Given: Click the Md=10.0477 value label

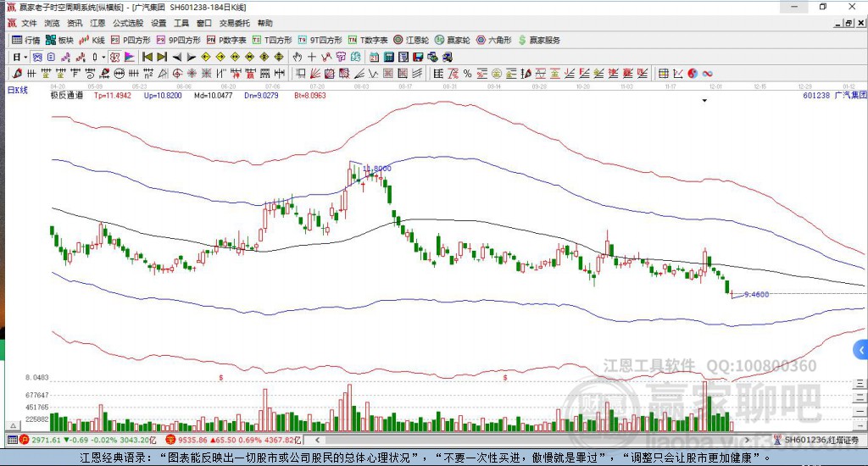Looking at the screenshot, I should pos(213,95).
